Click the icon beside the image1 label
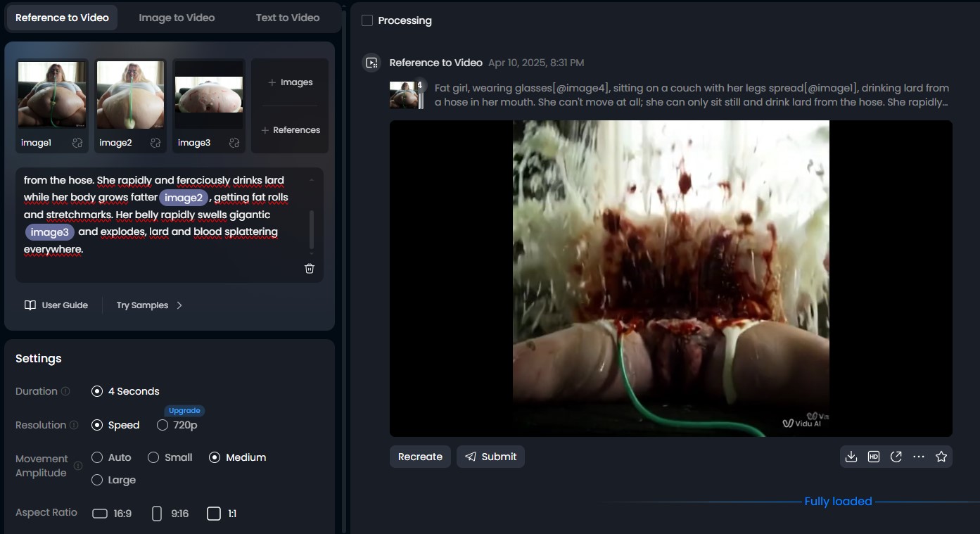 (x=77, y=143)
